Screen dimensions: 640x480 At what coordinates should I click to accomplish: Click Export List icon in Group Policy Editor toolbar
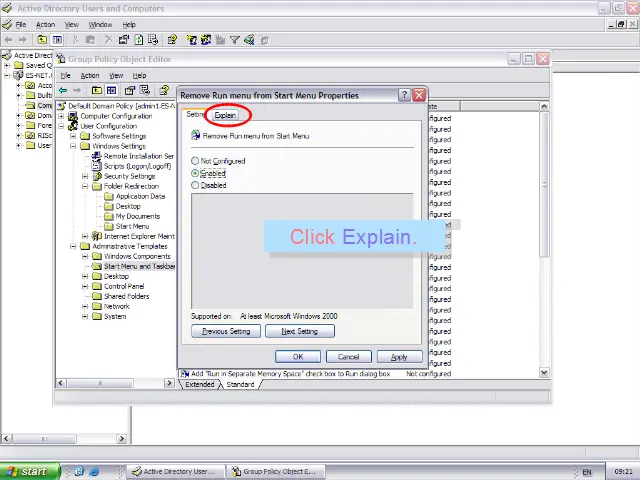145,90
